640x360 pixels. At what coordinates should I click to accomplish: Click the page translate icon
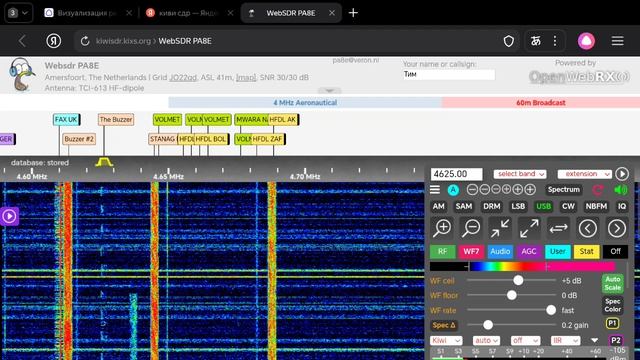tap(536, 41)
